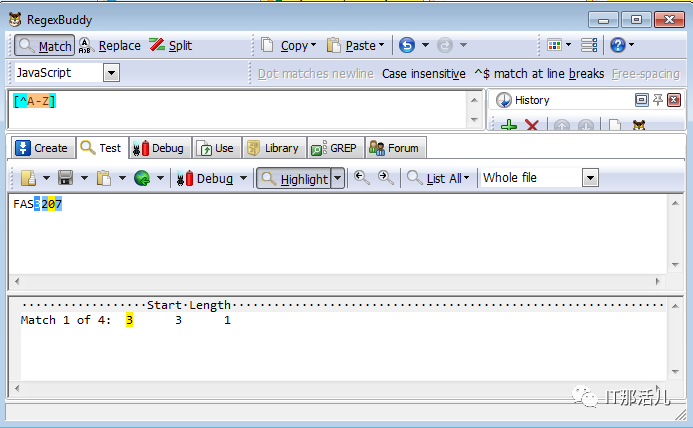The width and height of the screenshot is (693, 428).
Task: Open the GREP tab
Action: (x=335, y=148)
